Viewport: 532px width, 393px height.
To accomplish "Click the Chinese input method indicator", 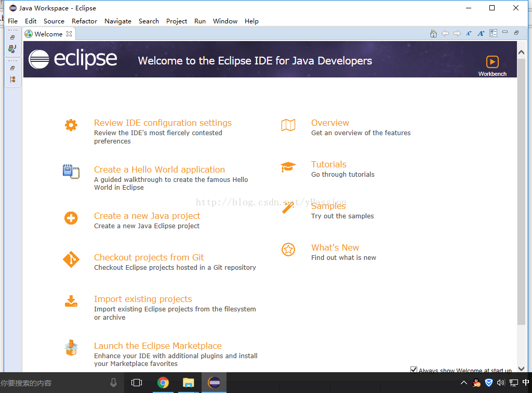I will coord(526,383).
